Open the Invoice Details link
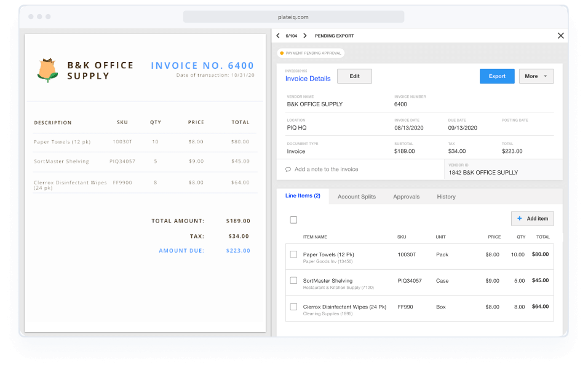The width and height of the screenshot is (588, 370). [308, 78]
